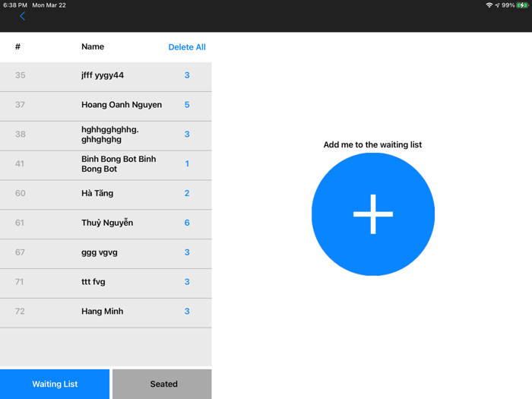Click queue number 71
Image resolution: width=532 pixels, height=399 pixels.
(x=19, y=282)
